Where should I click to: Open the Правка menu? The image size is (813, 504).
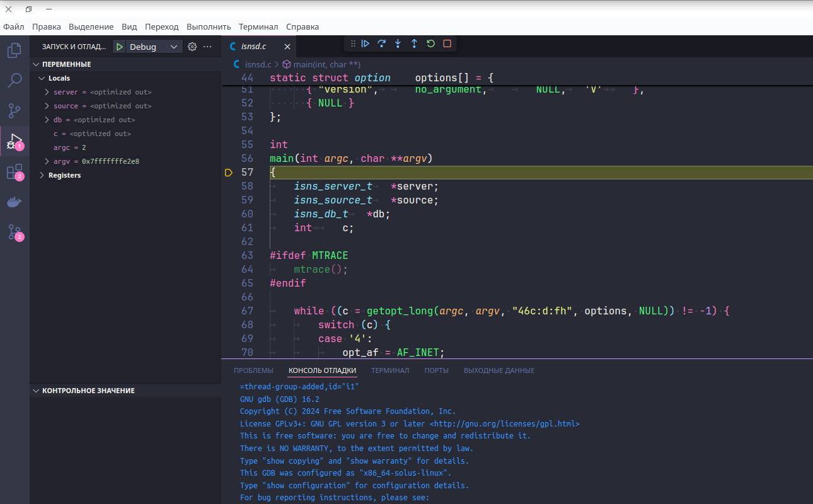point(47,27)
